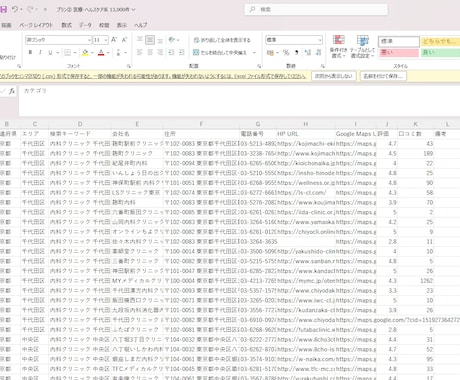460x380 pixels.
Task: Apply the 悪い red cell style
Action: pyautogui.click(x=399, y=52)
